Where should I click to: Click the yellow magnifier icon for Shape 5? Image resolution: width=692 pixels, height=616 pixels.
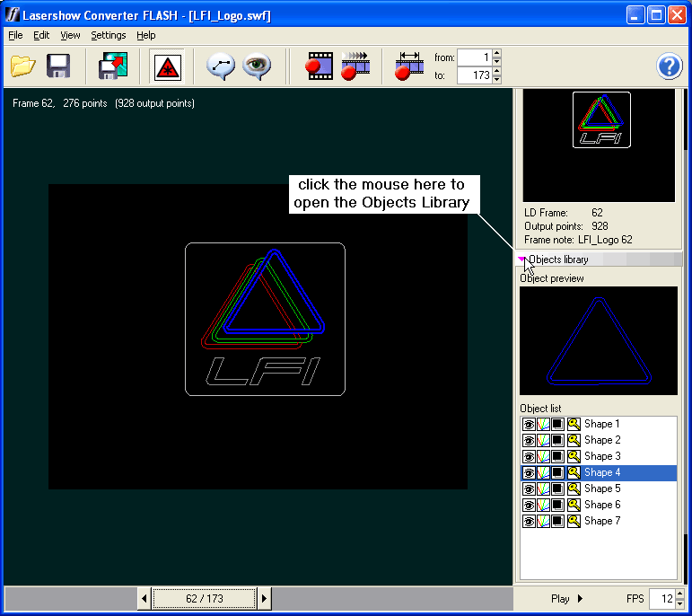coord(574,488)
